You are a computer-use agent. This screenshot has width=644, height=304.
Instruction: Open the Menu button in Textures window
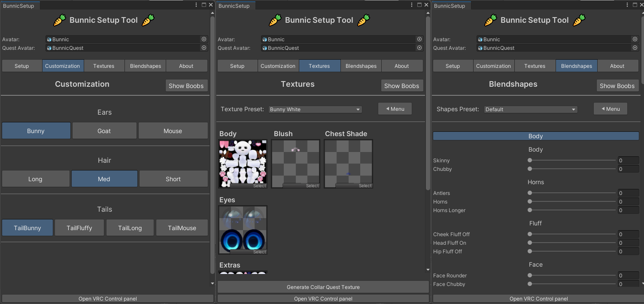[x=395, y=109]
